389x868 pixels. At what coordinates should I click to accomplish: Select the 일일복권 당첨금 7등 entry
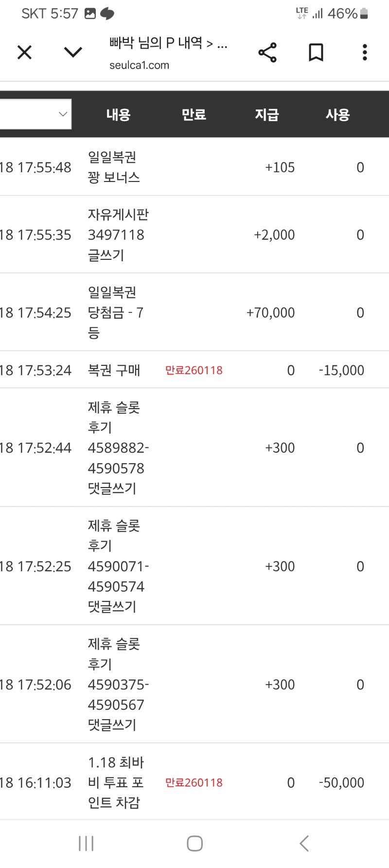pos(115,312)
